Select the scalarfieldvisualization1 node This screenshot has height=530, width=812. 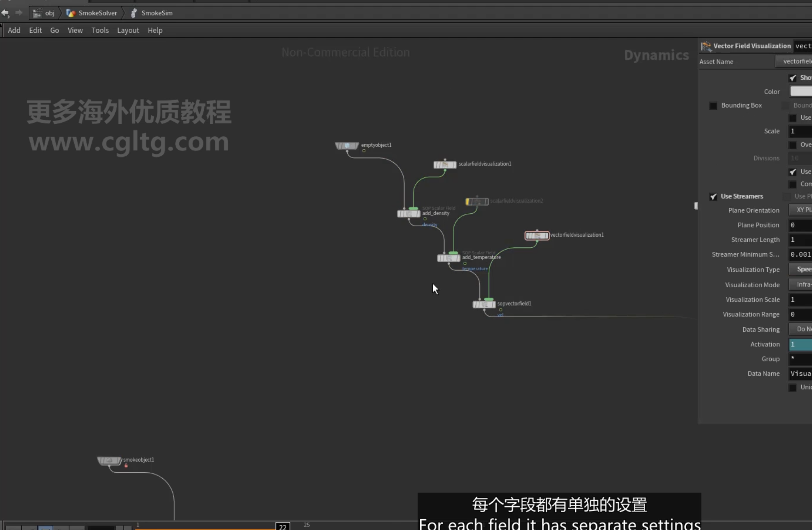[x=445, y=165]
